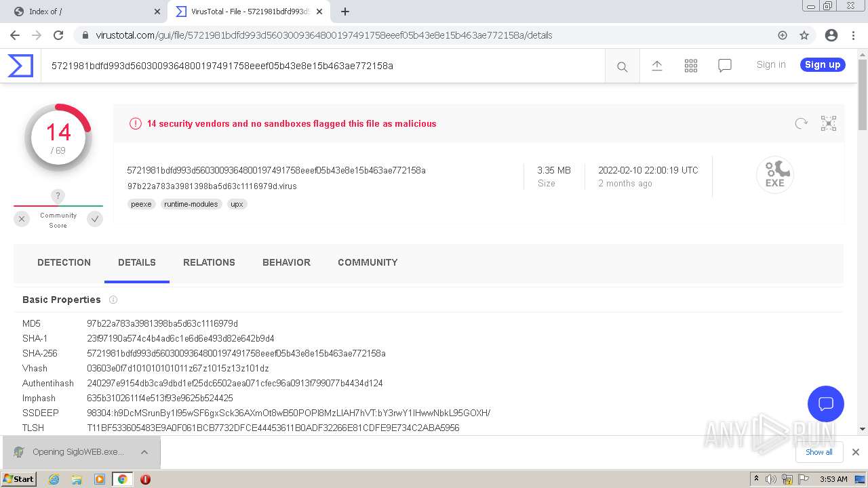Image resolution: width=868 pixels, height=488 pixels.
Task: Open the notifications comment icon
Action: pos(725,65)
